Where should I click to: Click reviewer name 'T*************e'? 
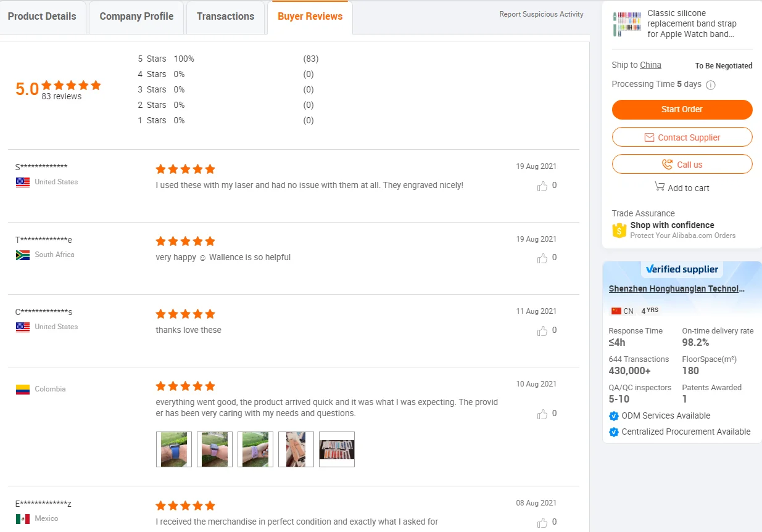pos(44,240)
